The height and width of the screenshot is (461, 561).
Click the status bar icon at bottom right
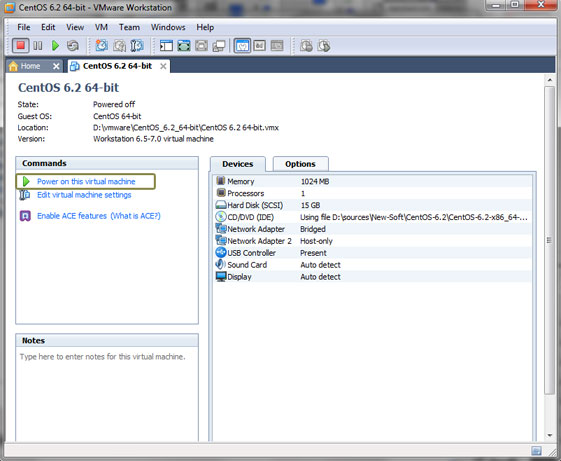[536, 451]
